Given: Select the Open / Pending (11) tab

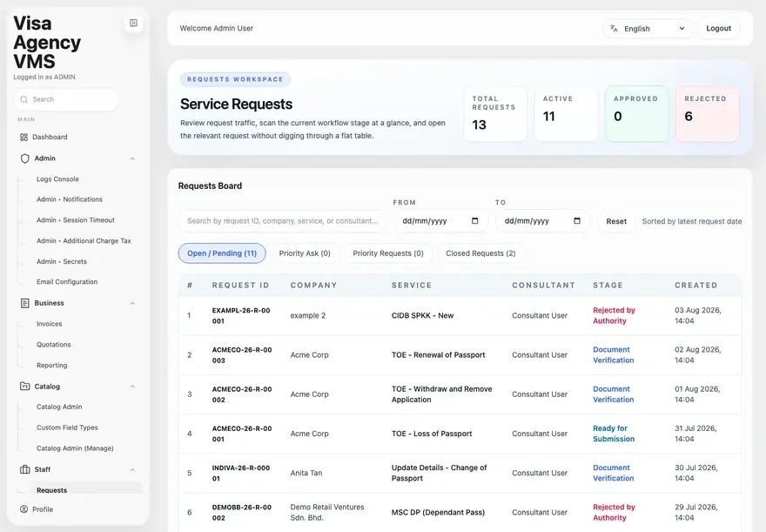Looking at the screenshot, I should (222, 253).
